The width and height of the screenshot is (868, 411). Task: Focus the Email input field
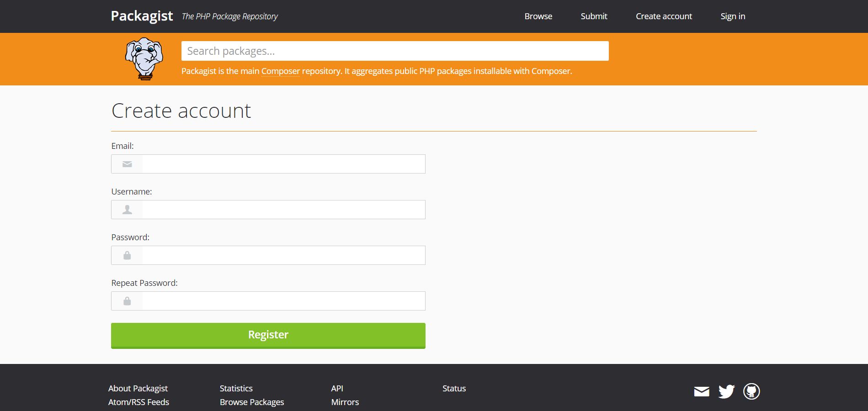click(268, 164)
